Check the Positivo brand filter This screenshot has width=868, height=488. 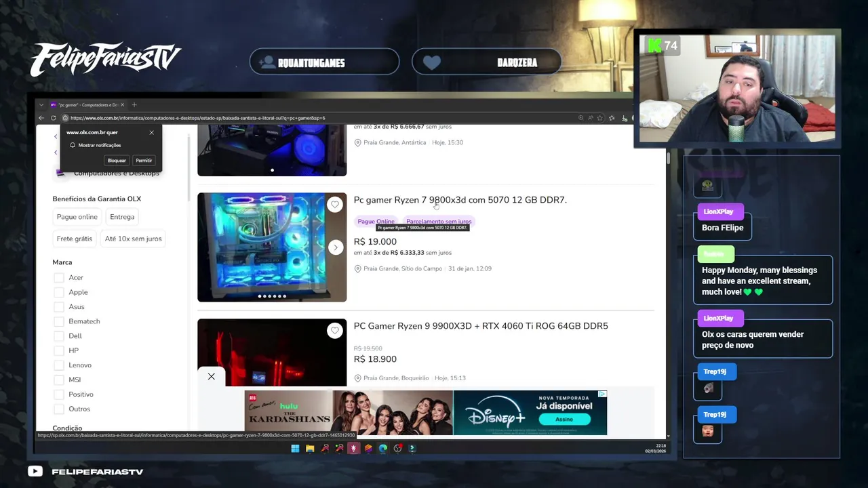pyautogui.click(x=59, y=394)
